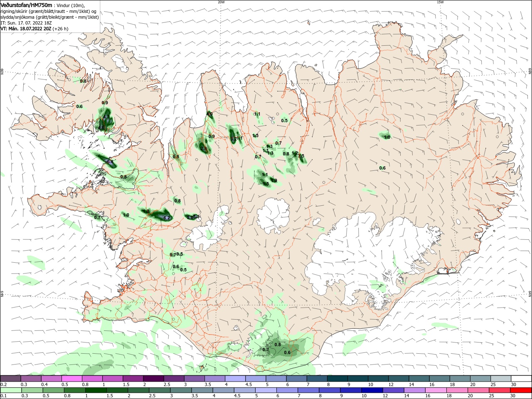Pick the deep blue rain swatch starting at 10
Screen dimensions: 532x399
tap(372, 390)
